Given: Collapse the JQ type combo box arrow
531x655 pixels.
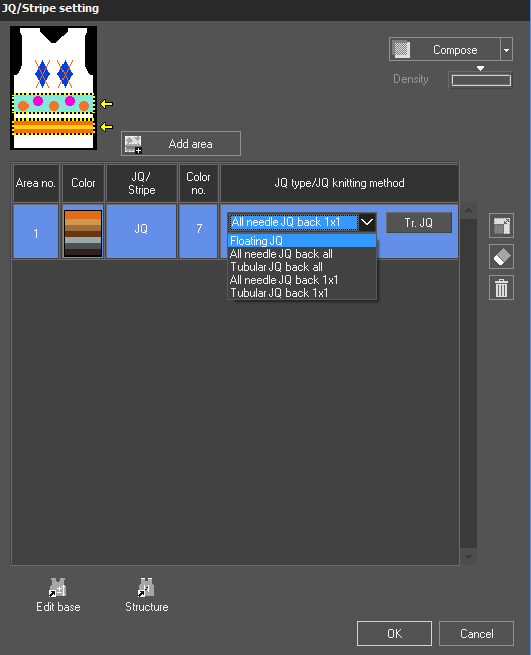Looking at the screenshot, I should (367, 222).
